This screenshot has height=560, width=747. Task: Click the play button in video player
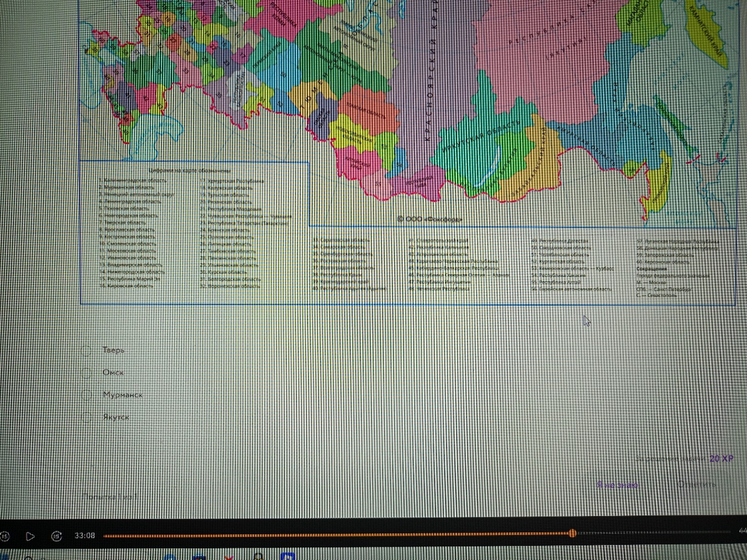coord(30,536)
